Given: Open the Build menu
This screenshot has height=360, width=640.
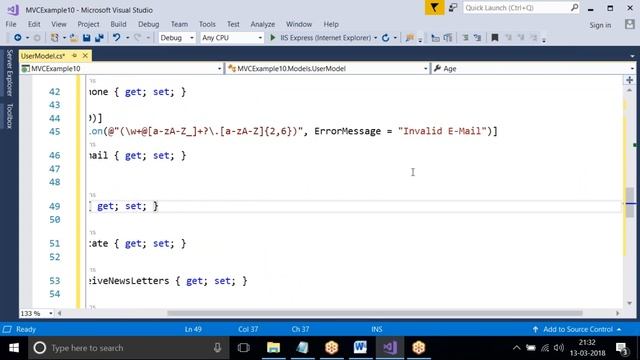Looking at the screenshot, I should [x=118, y=24].
